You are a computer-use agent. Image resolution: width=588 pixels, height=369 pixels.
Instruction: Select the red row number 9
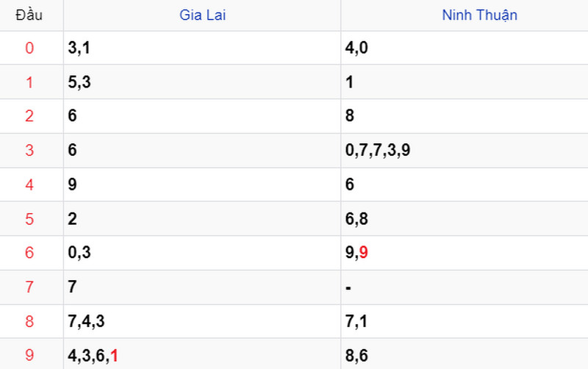(29, 355)
